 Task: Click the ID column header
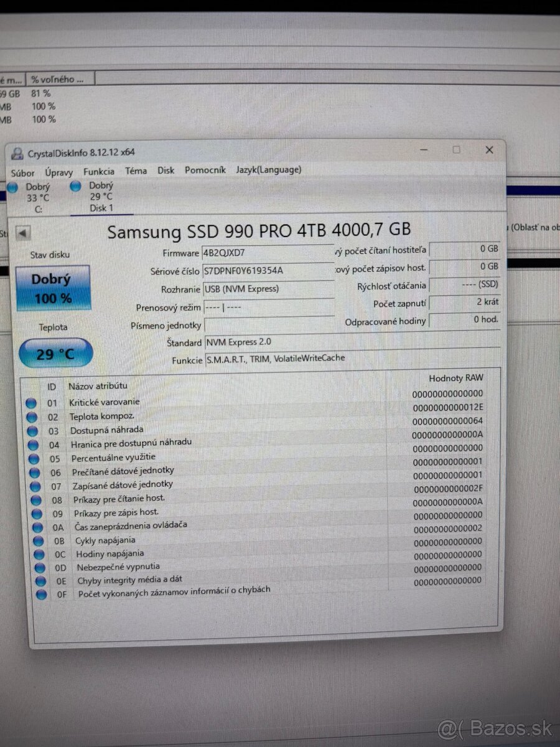coord(52,387)
